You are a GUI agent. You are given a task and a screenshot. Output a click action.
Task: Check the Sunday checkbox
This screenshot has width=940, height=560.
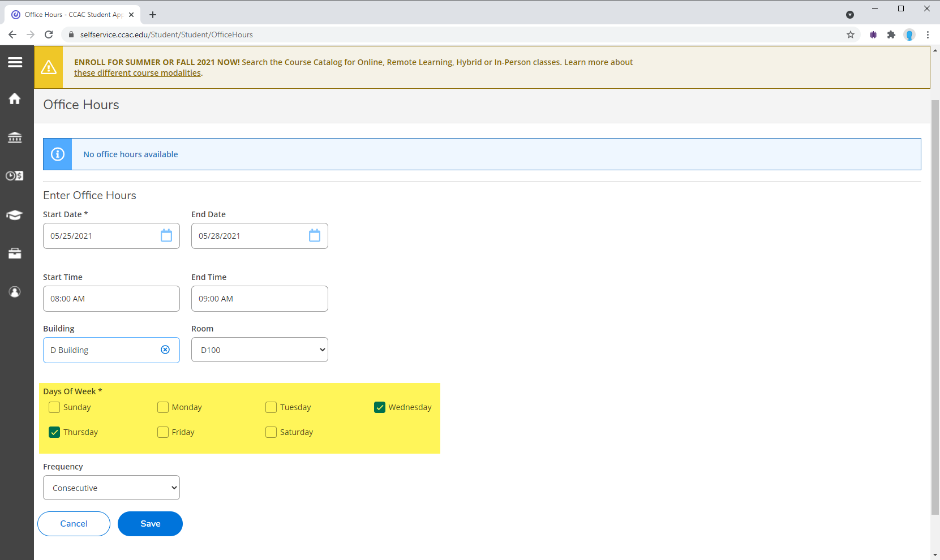(x=54, y=407)
